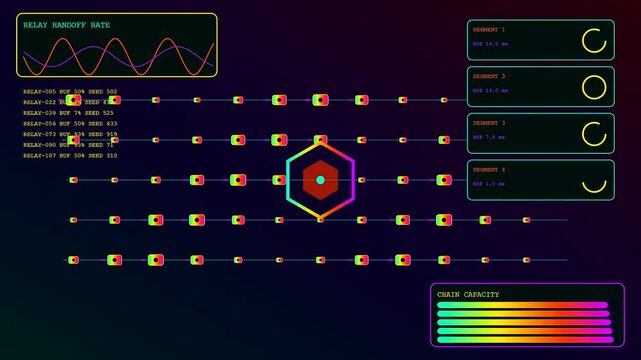Select the RELAY-090 SEED 71 row
Screen dimensions: 641x360
(x=68, y=145)
